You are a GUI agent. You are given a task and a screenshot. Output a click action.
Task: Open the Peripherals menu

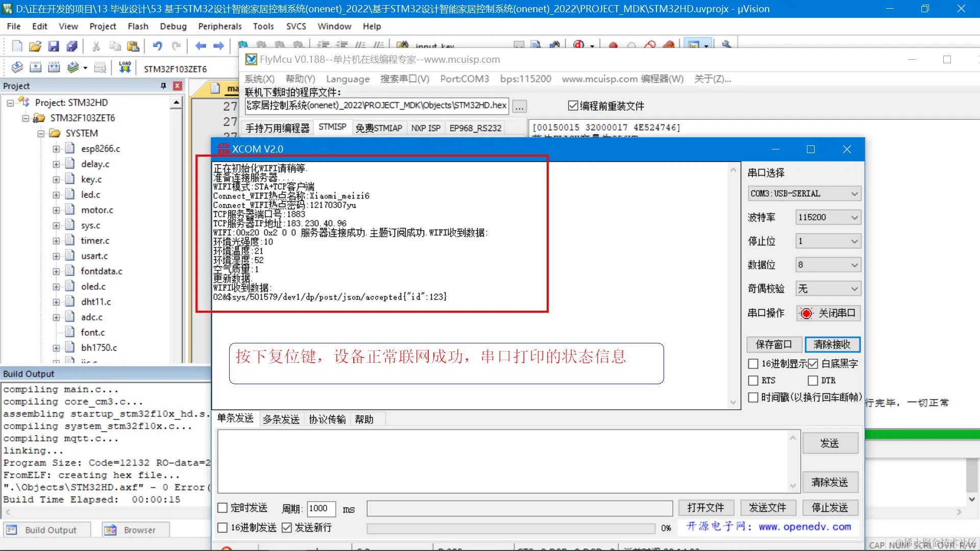pos(219,26)
